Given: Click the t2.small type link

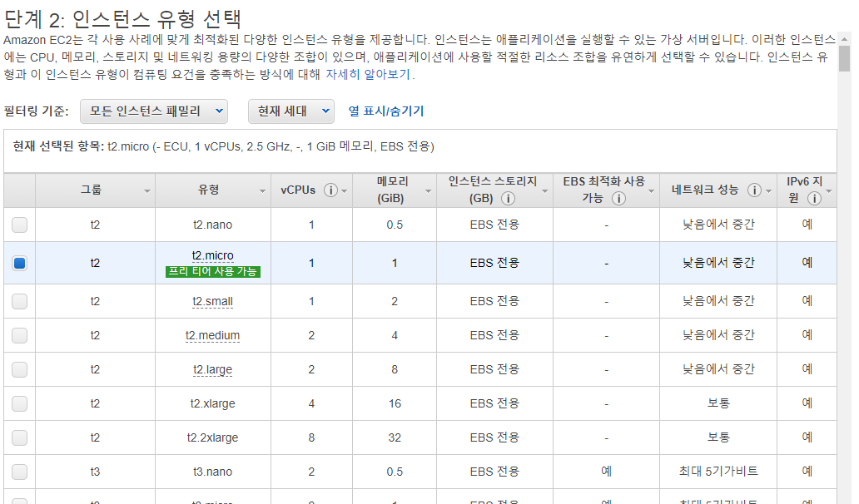Looking at the screenshot, I should pos(212,302).
